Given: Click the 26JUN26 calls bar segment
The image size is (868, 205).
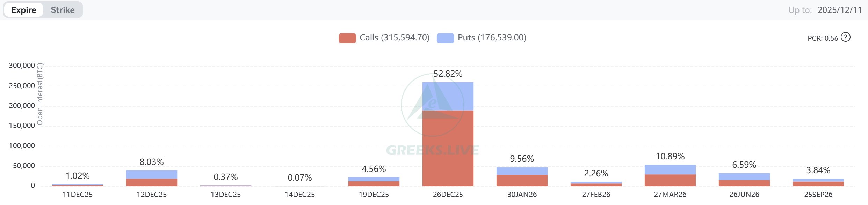Looking at the screenshot, I should tap(744, 183).
